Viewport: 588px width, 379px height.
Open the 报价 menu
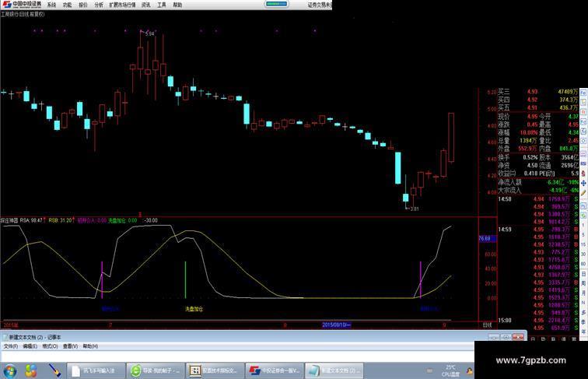(83, 5)
